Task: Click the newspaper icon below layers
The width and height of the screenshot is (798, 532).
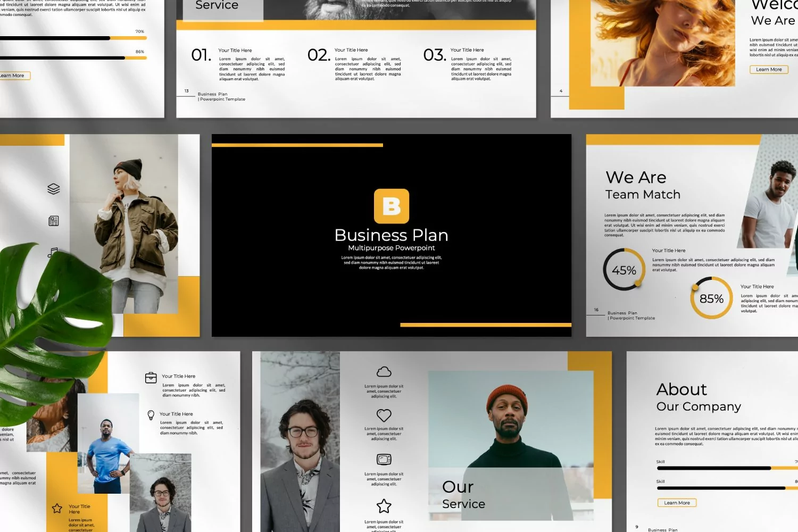Action: pos(54,221)
